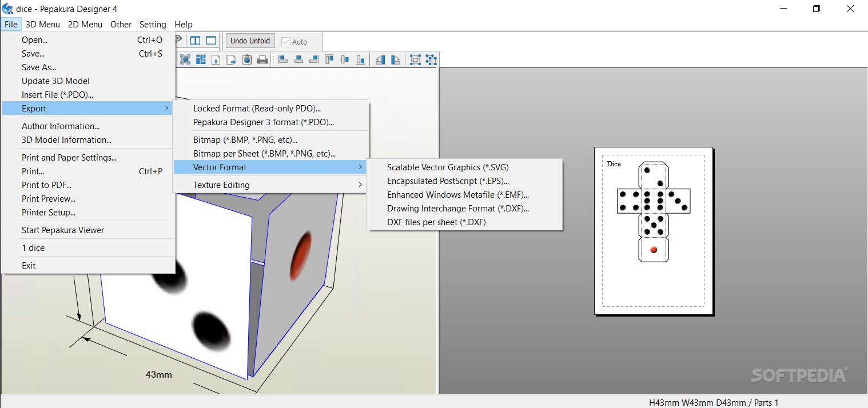Open the Setting menu
868x408 pixels.
[153, 24]
